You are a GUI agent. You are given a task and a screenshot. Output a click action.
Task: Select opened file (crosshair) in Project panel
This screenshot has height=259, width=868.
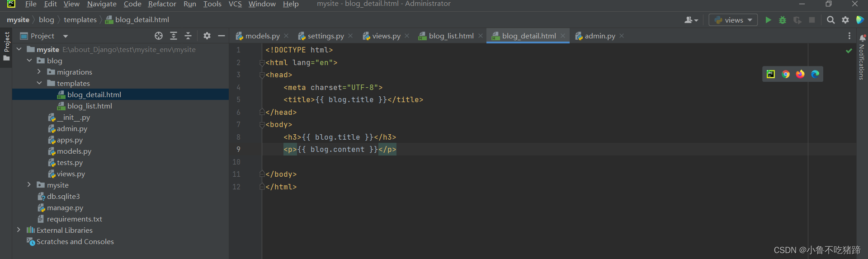pyautogui.click(x=159, y=36)
